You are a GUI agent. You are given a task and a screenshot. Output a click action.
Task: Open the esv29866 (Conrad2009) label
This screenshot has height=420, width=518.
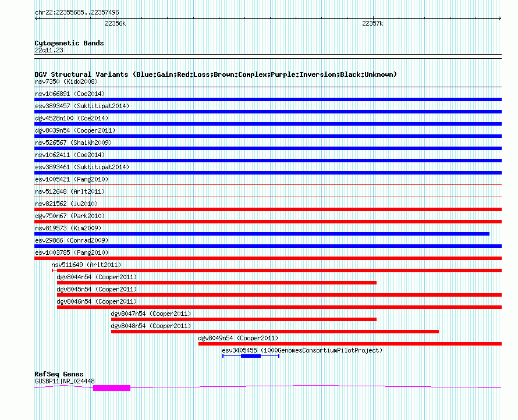pos(72,240)
